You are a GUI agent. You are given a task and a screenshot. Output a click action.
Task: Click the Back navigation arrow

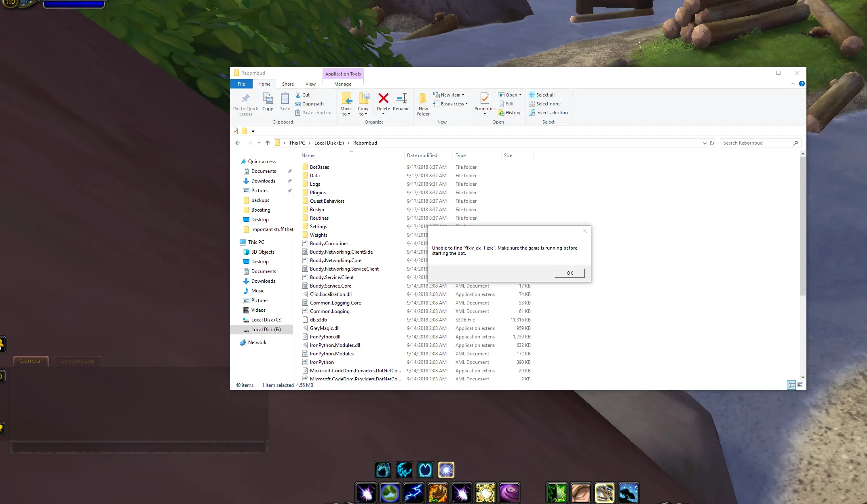click(x=238, y=143)
